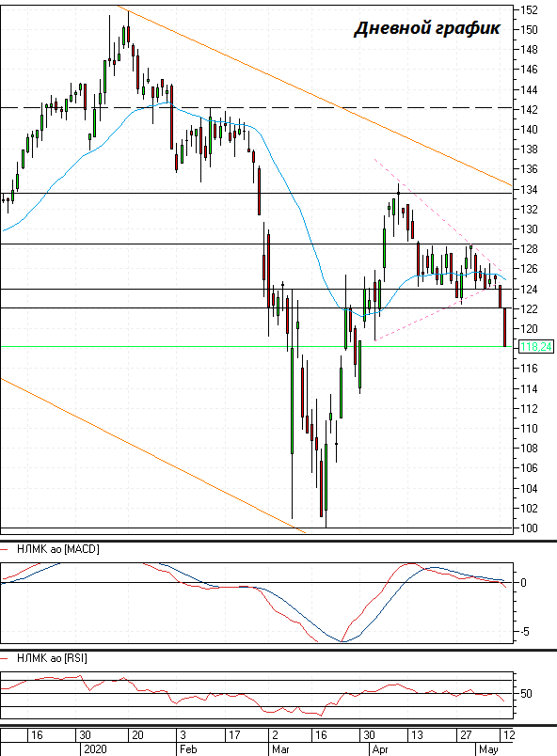This screenshot has height=756, width=557.
Task: Click the 134 price axis label
Action: pos(529,190)
